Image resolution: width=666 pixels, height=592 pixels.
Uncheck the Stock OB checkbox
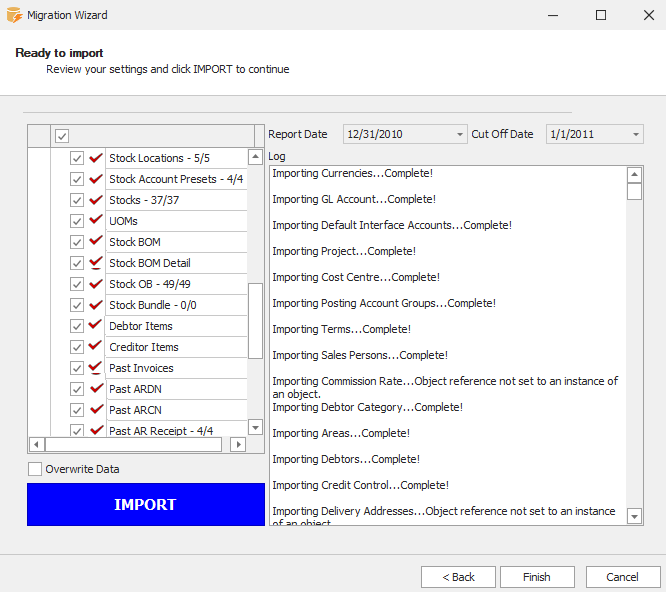pyautogui.click(x=77, y=284)
